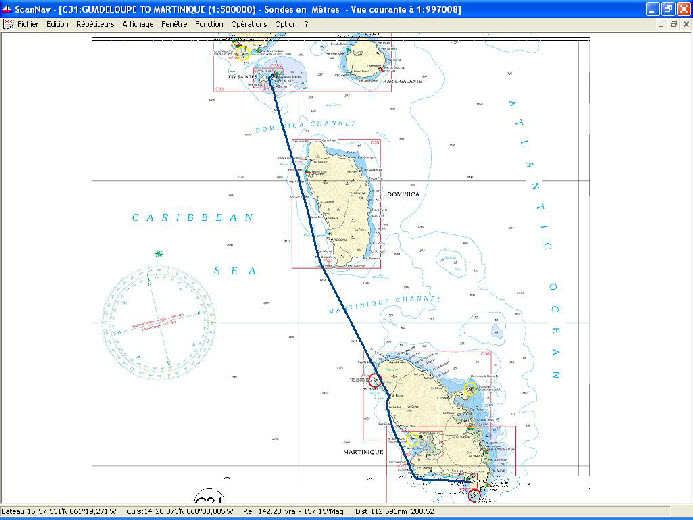Click the compass rose center
Image resolution: width=693 pixels, height=520 pixels.
[x=158, y=323]
